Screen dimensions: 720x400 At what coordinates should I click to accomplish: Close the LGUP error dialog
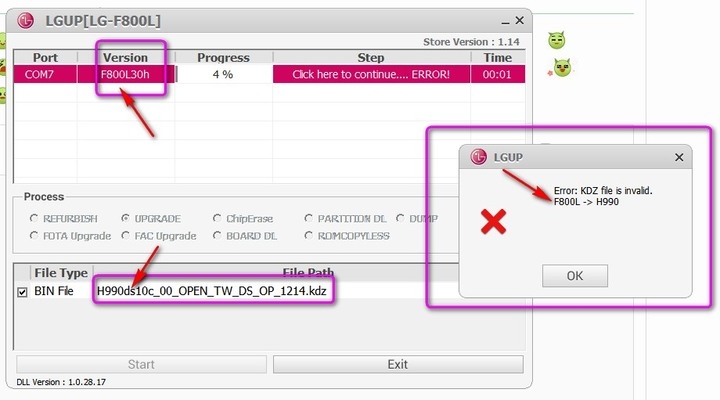tap(679, 158)
